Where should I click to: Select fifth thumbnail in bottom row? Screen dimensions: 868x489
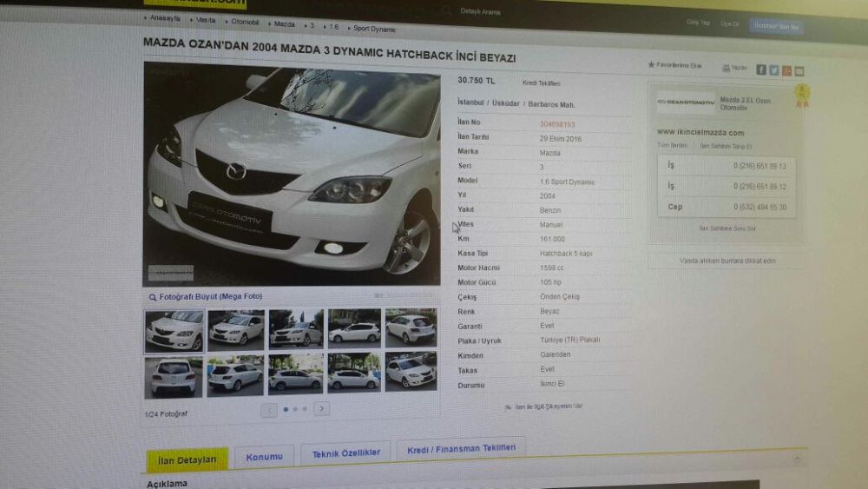tap(411, 372)
